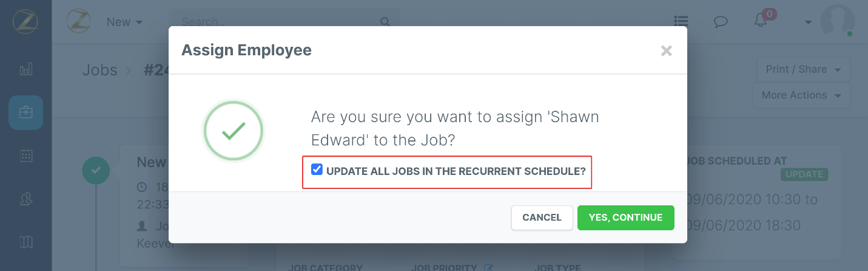The height and width of the screenshot is (271, 868).
Task: Click the search magnifier icon
Action: click(384, 22)
